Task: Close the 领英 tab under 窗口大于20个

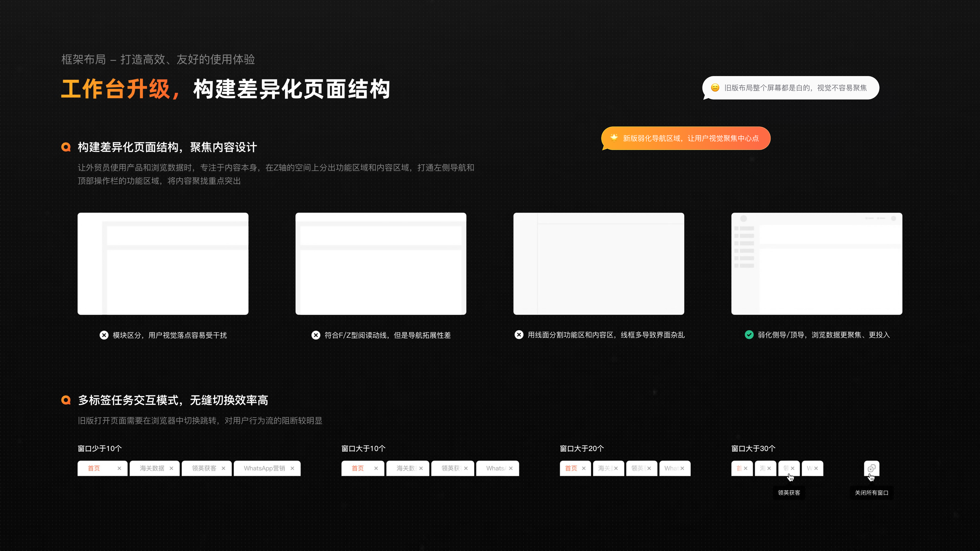Action: point(649,468)
